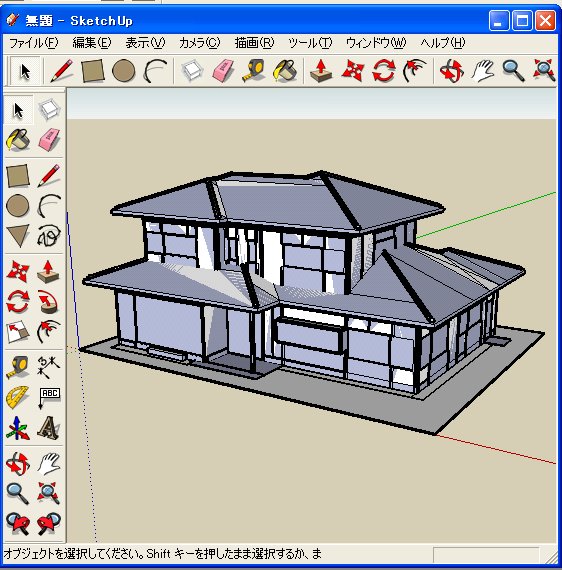The width and height of the screenshot is (562, 570).
Task: Click the measurements input box in status bar
Action: [x=486, y=555]
